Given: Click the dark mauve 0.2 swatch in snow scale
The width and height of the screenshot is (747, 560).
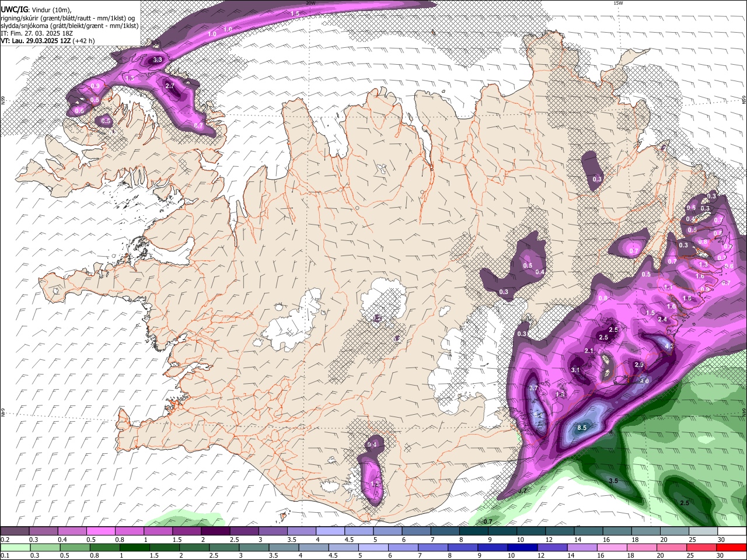Looking at the screenshot, I should [x=15, y=531].
